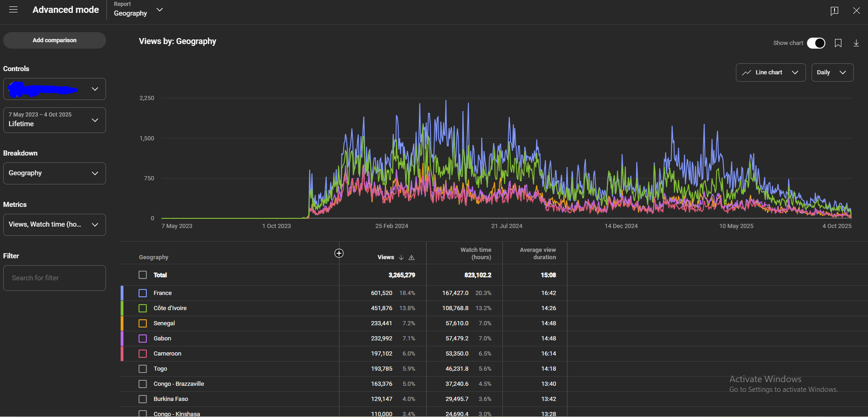Open the Metrics selection dropdown
868x417 pixels.
coord(55,225)
